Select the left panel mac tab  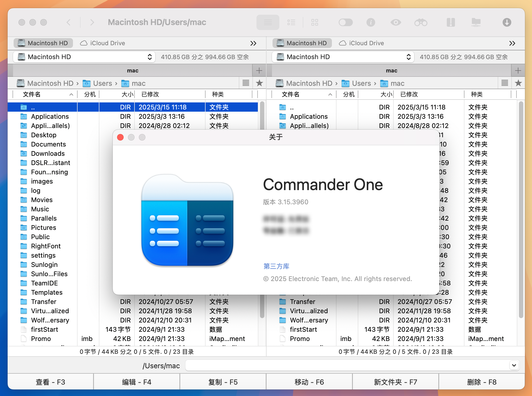[133, 71]
